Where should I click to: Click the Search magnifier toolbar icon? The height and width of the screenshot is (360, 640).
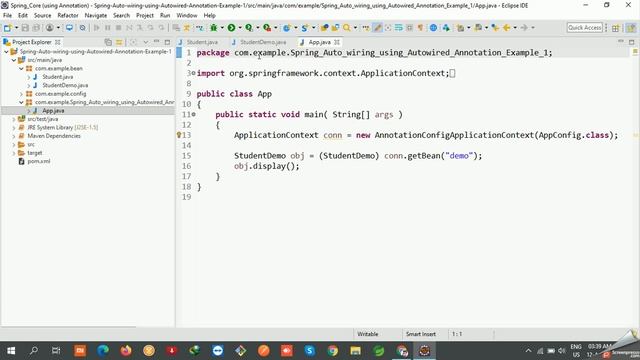347,28
